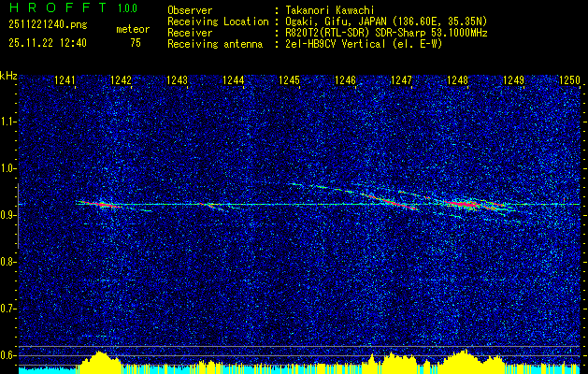Click the 1.1 kHz axis label
Screen dimensions: 588x374
point(7,122)
